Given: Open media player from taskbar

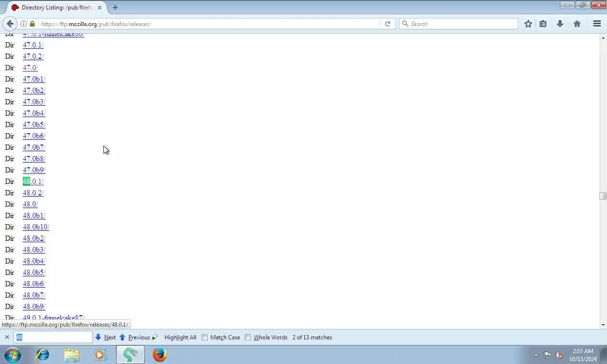Looking at the screenshot, I should pyautogui.click(x=101, y=355).
